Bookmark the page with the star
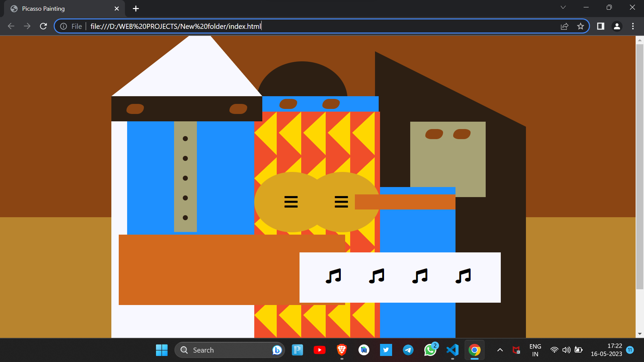644x362 pixels. [x=581, y=26]
